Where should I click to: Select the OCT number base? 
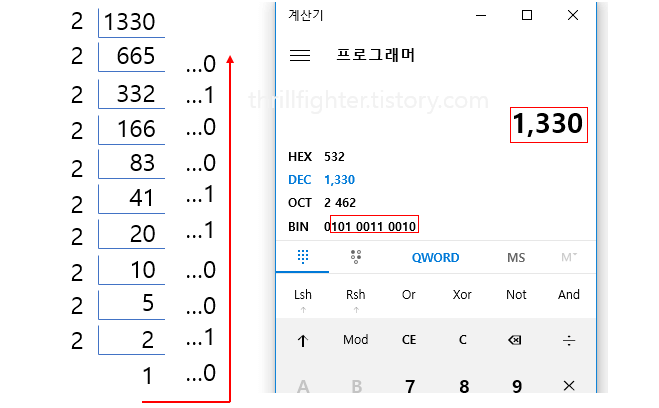(x=300, y=203)
